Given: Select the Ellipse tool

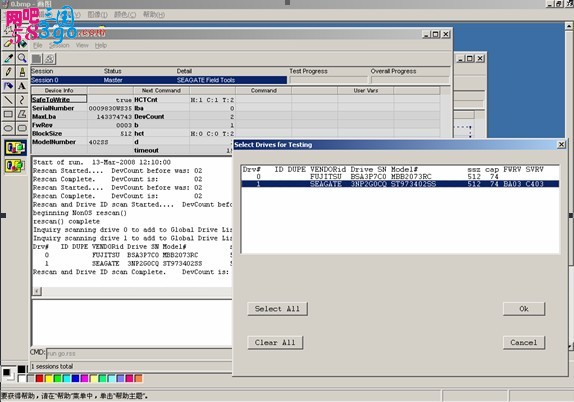Looking at the screenshot, I should (8, 128).
